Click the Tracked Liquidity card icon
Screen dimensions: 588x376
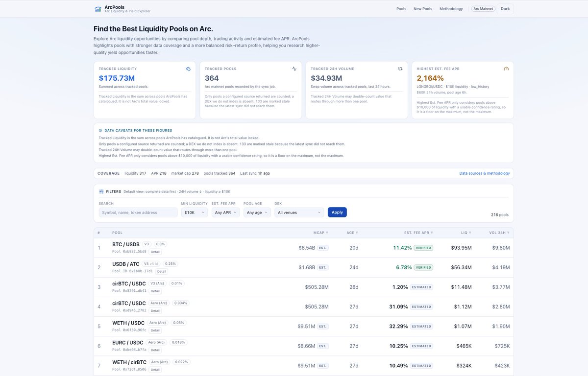pos(188,69)
